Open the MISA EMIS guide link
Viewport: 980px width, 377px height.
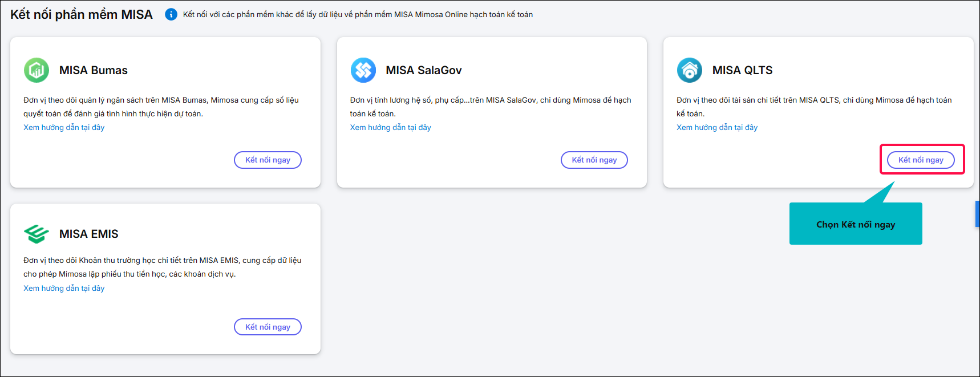(x=64, y=288)
